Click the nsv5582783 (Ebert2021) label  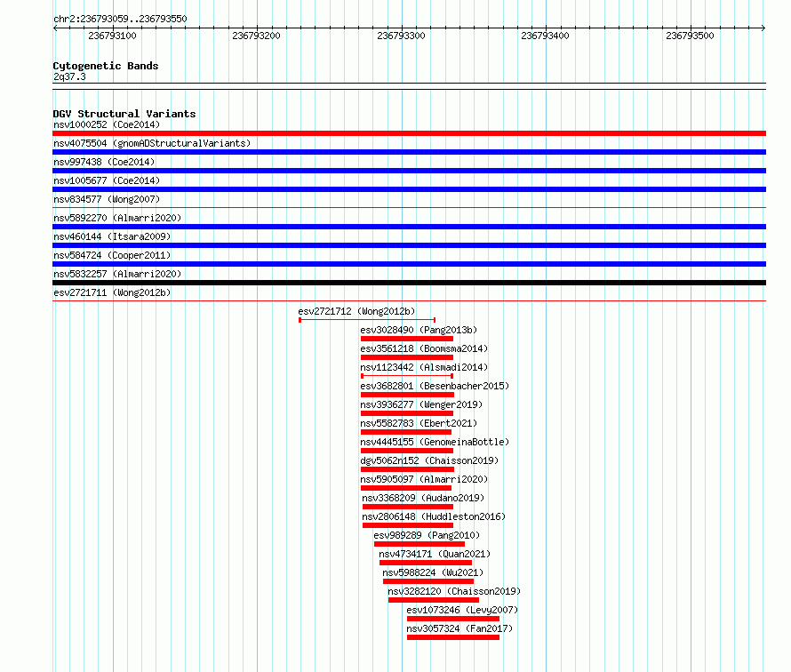pos(419,423)
